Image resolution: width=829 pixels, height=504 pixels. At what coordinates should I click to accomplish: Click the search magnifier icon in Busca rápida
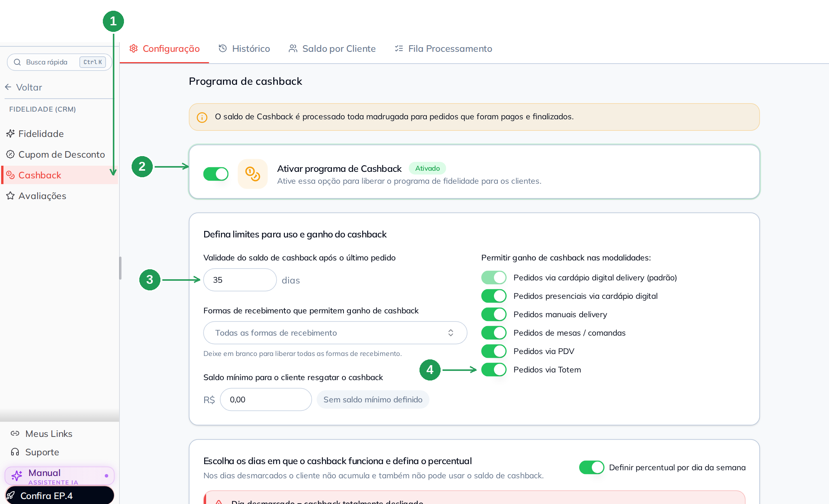(17, 62)
